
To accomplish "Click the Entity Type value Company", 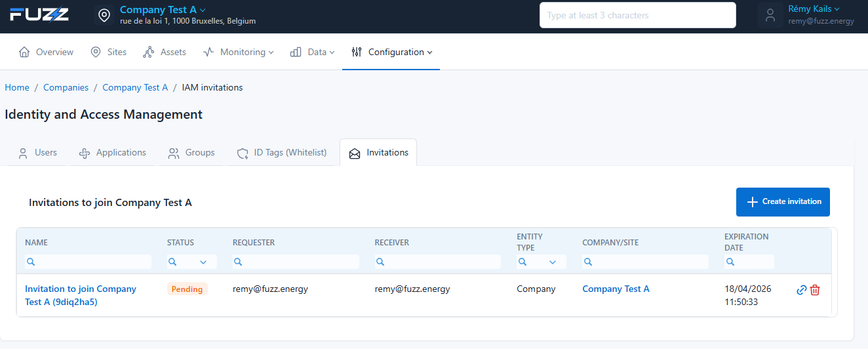I will pyautogui.click(x=536, y=289).
